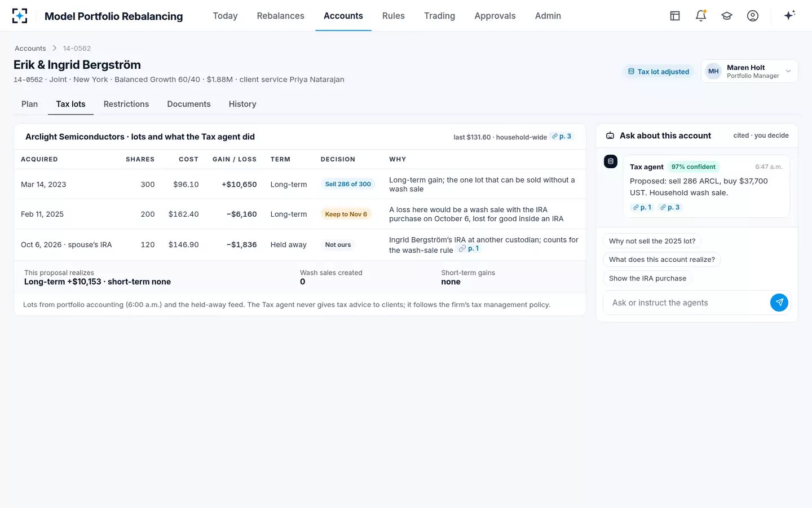Viewport: 812px width, 508px height.
Task: Ask 'What does this account realize?'
Action: (x=662, y=260)
